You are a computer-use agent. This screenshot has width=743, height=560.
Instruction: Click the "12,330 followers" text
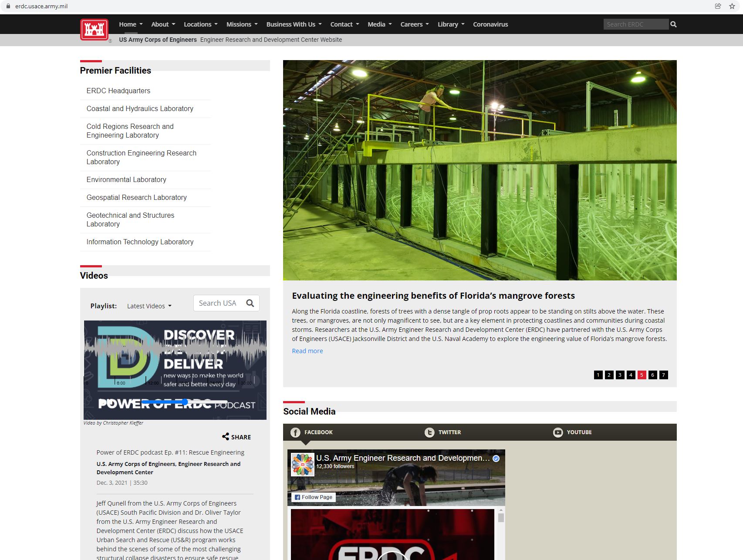[335, 466]
